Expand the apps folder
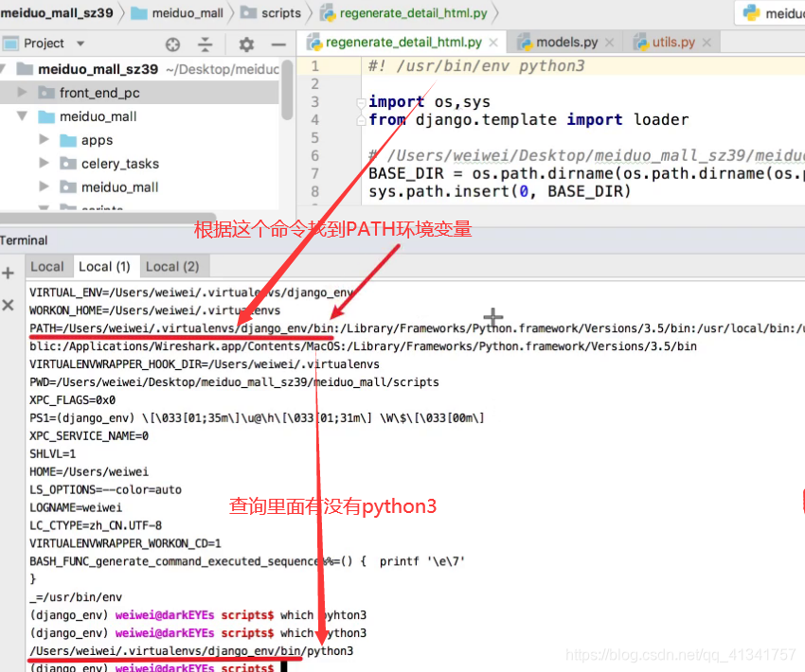The width and height of the screenshot is (805, 672). (45, 139)
